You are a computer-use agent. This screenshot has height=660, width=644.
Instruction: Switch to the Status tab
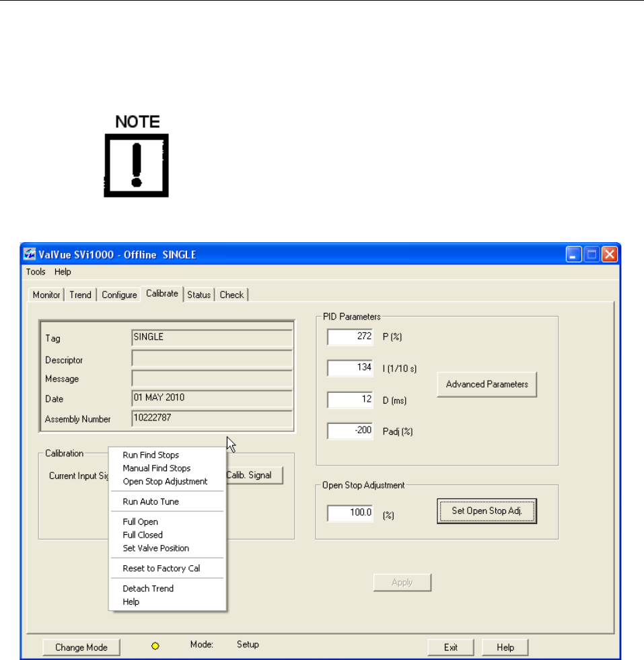(x=199, y=295)
